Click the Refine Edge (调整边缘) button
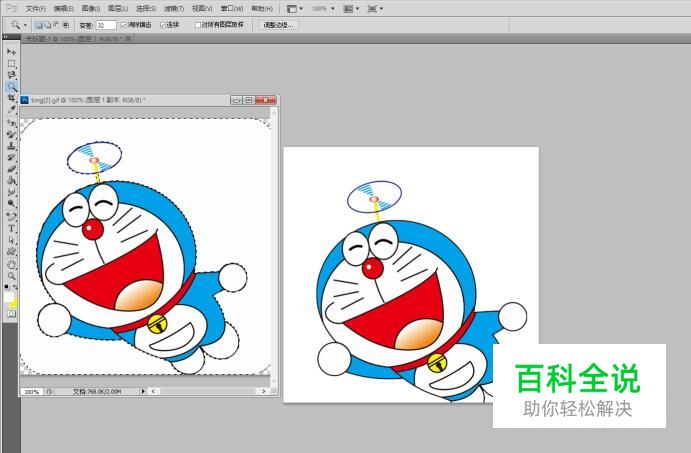Image resolution: width=691 pixels, height=453 pixels. (278, 25)
